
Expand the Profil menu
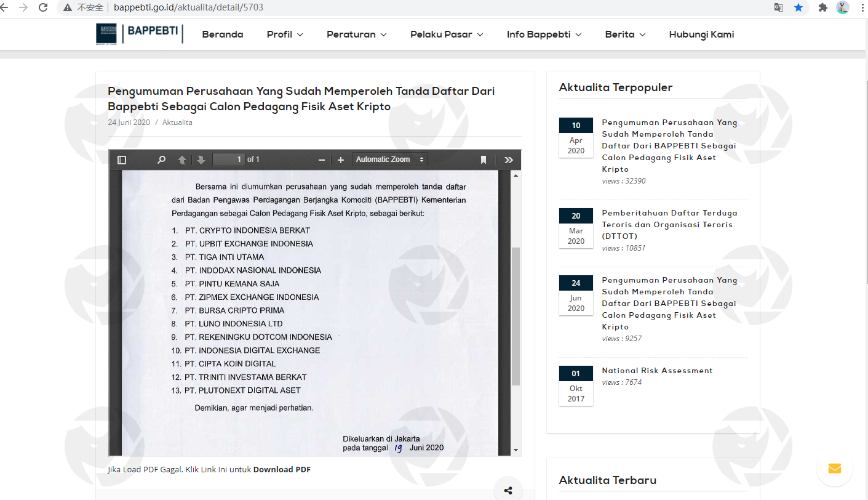(x=285, y=34)
